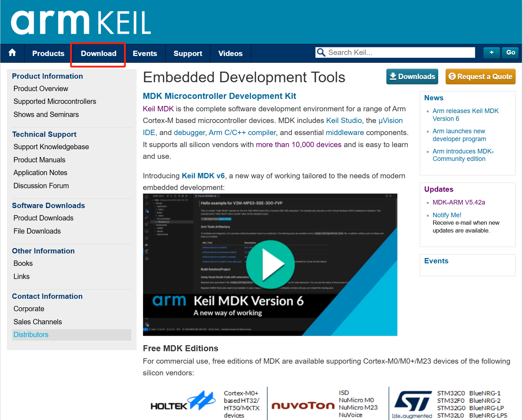Click the Holtek logo
Viewport: 523px width, 420px height.
183,402
